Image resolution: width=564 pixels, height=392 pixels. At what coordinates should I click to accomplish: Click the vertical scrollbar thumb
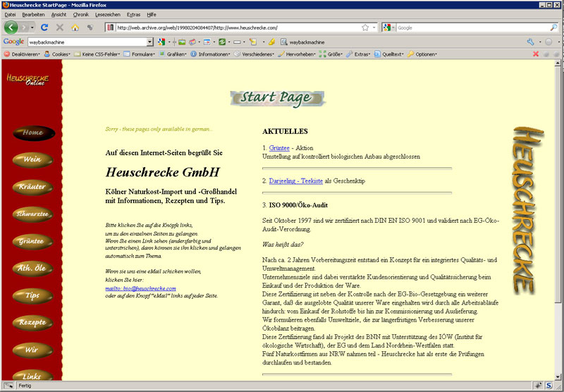pos(558,184)
